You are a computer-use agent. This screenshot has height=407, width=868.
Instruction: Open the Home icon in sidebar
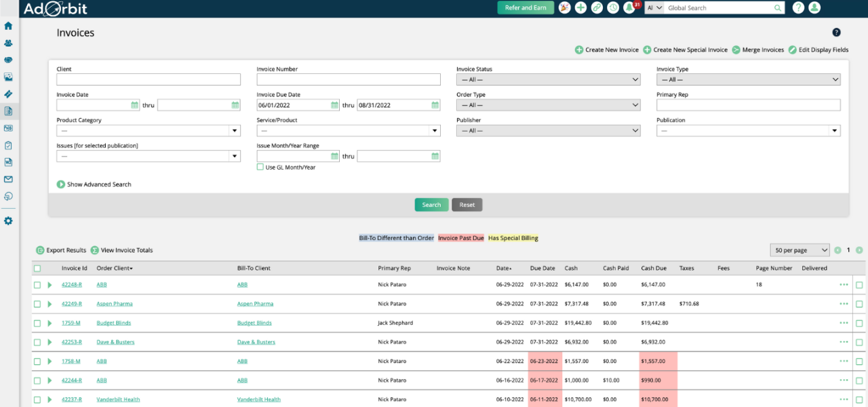pyautogui.click(x=8, y=26)
